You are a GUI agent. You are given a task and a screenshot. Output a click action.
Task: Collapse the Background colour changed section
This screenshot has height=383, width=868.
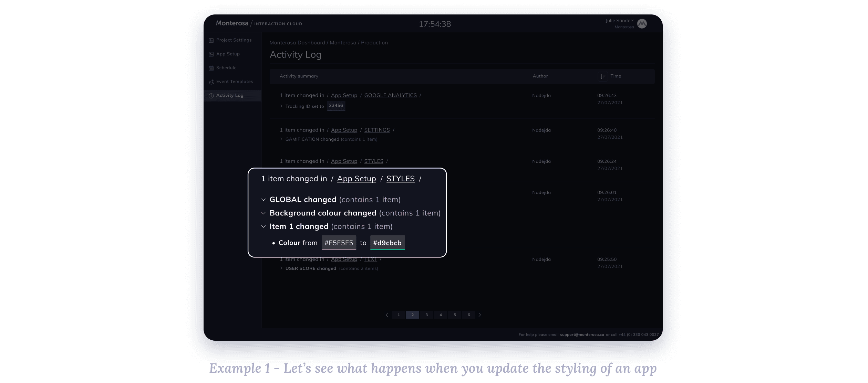[x=263, y=213]
